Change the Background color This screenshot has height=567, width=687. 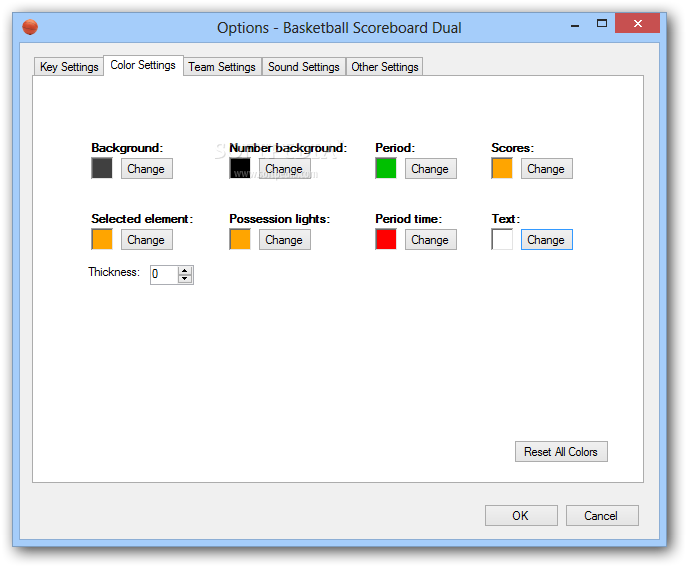[146, 169]
